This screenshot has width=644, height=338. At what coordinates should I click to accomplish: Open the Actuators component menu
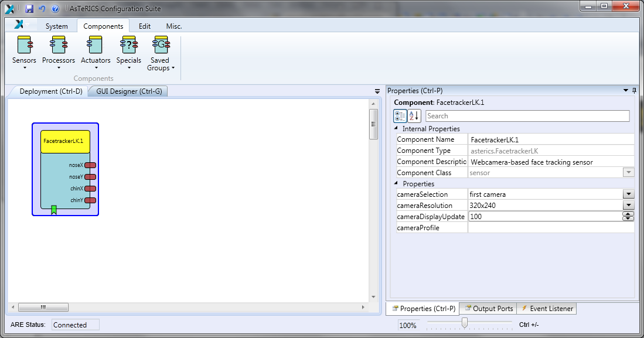(96, 53)
